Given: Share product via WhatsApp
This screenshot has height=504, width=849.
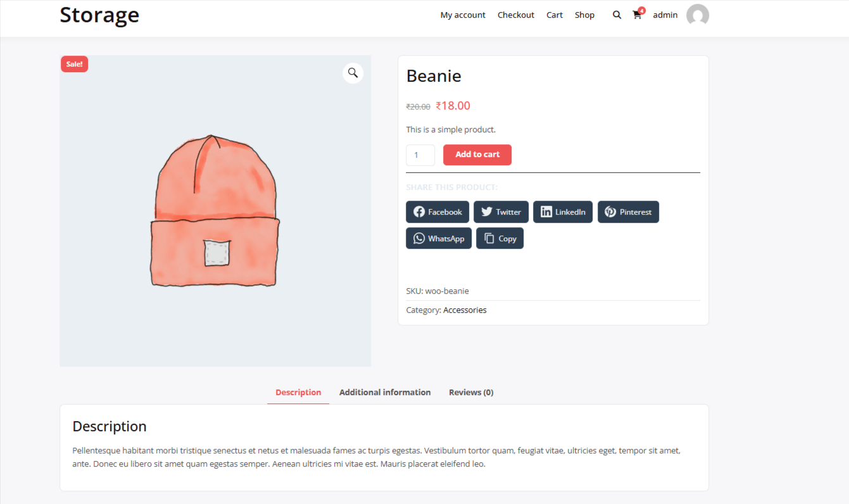Looking at the screenshot, I should (438, 239).
